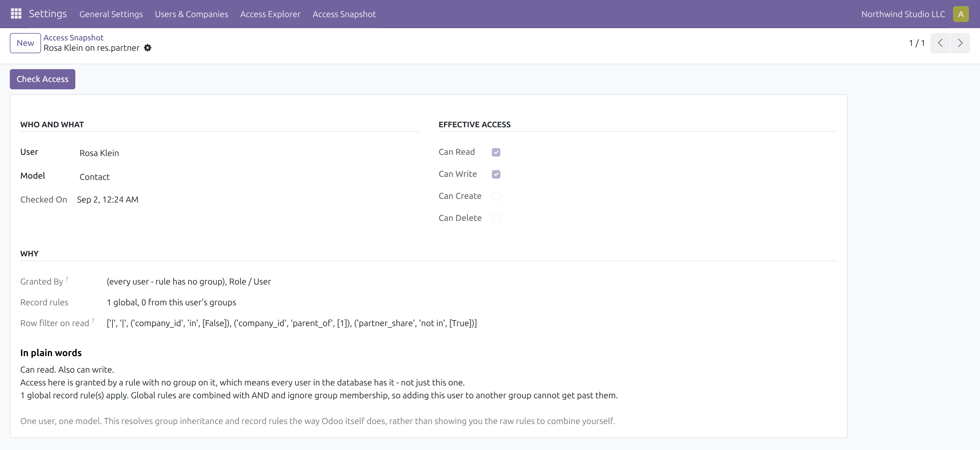Open user avatar menu 'A'
Image resolution: width=980 pixels, height=450 pixels.
tap(961, 14)
